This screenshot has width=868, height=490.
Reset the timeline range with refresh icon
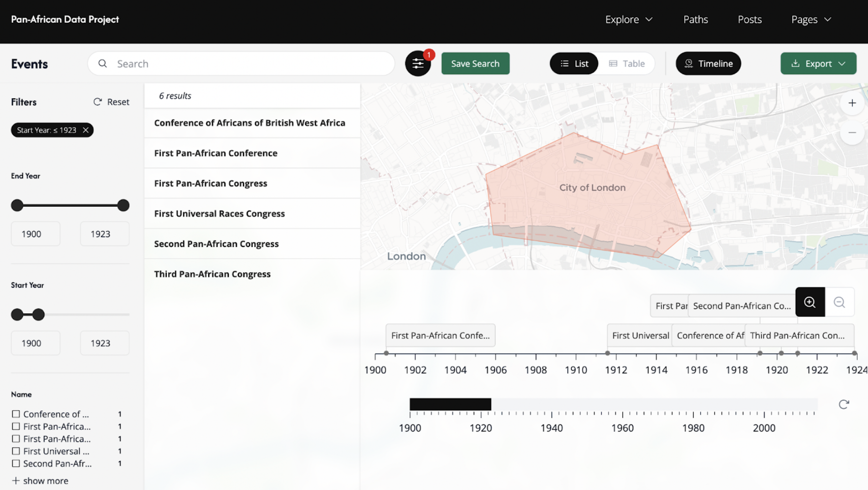[x=844, y=404]
